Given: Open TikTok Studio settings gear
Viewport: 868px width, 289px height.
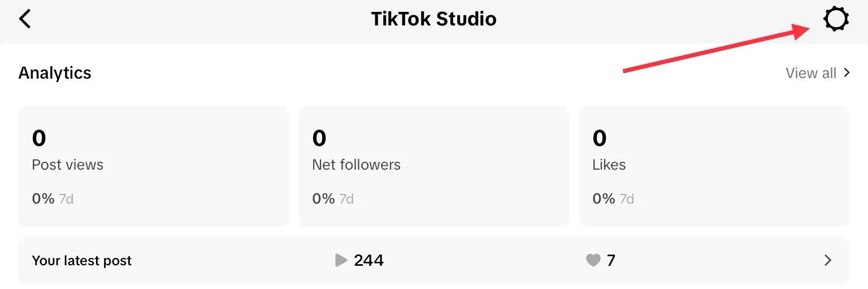Looking at the screenshot, I should tap(835, 20).
